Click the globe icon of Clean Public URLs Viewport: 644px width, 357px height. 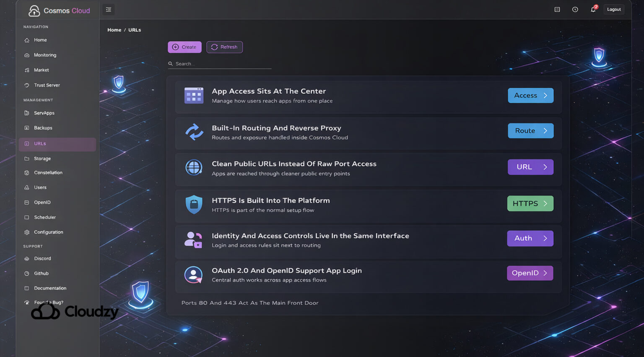tap(194, 167)
